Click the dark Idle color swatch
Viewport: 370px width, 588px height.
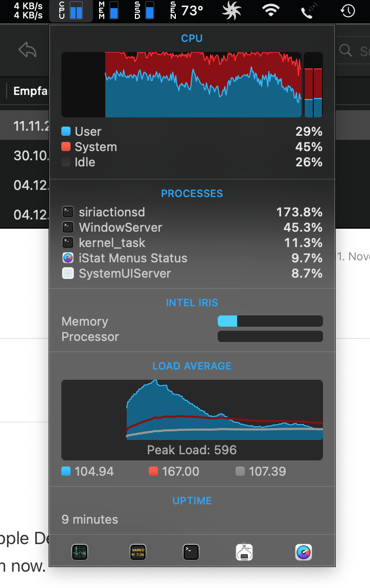[66, 162]
